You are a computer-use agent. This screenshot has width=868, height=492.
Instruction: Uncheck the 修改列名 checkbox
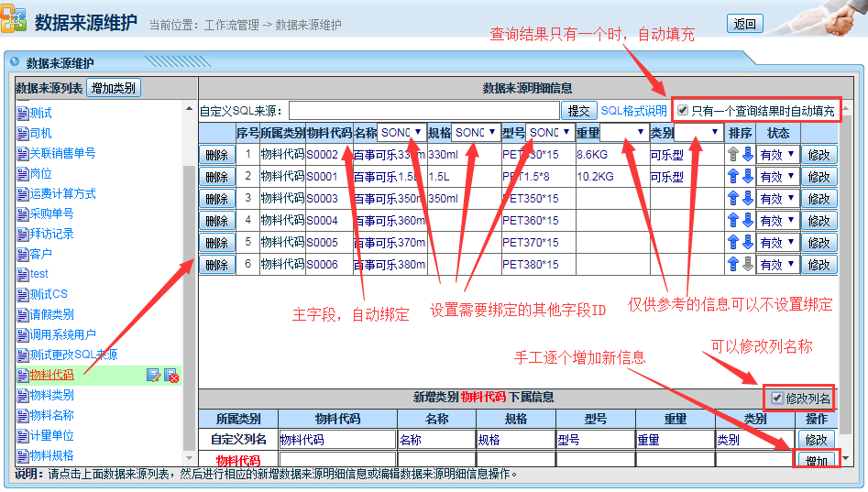tap(777, 399)
